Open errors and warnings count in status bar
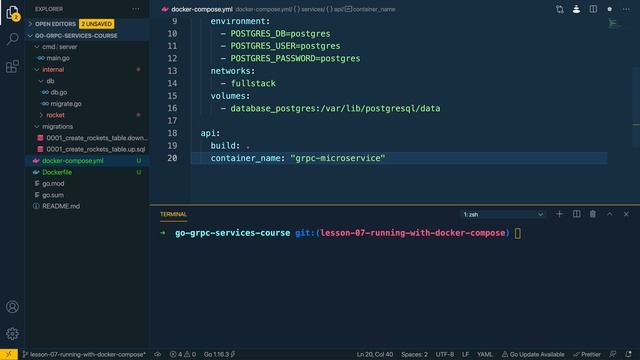Image resolution: width=640 pixels, height=360 pixels. click(x=182, y=354)
